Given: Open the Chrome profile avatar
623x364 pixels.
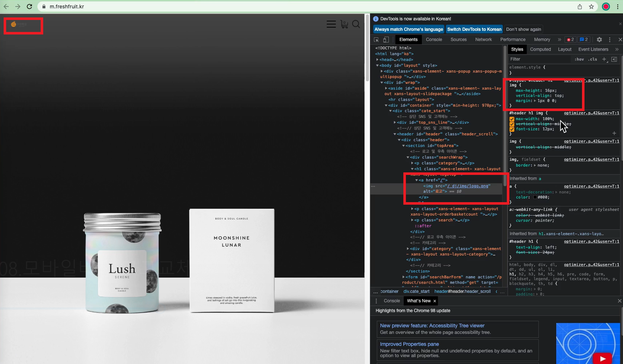Looking at the screenshot, I should [606, 7].
